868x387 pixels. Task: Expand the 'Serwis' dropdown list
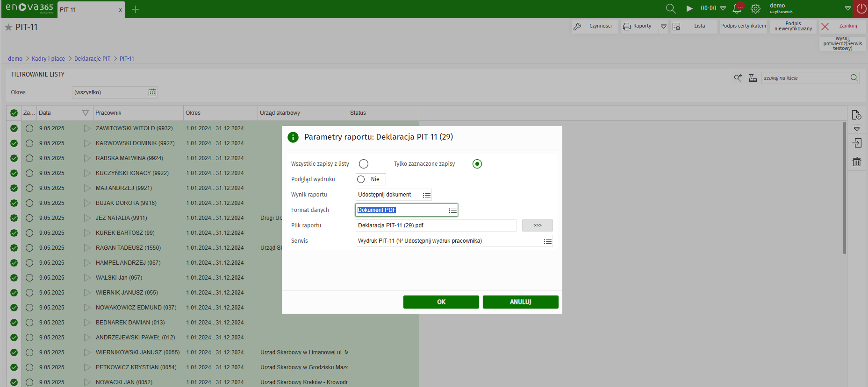547,241
